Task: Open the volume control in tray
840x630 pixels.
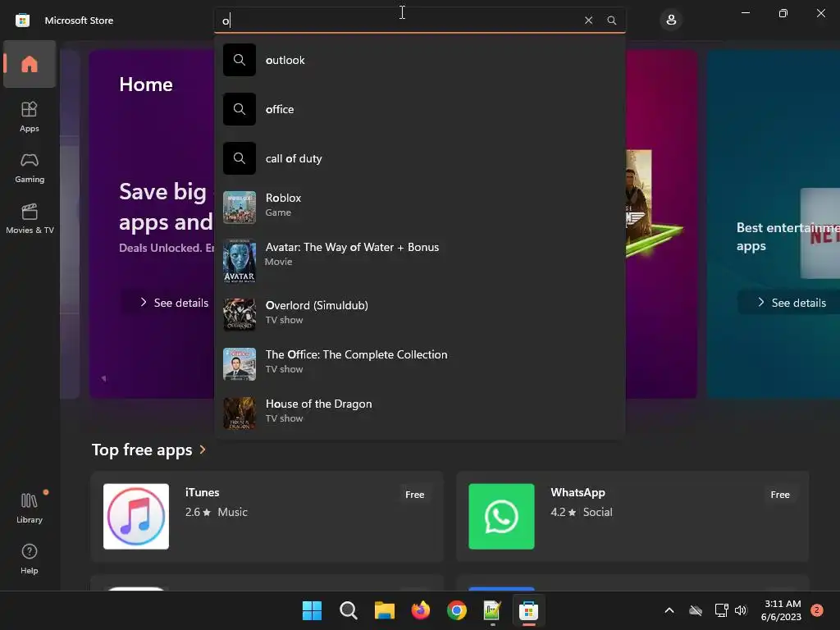Action: [x=741, y=610]
